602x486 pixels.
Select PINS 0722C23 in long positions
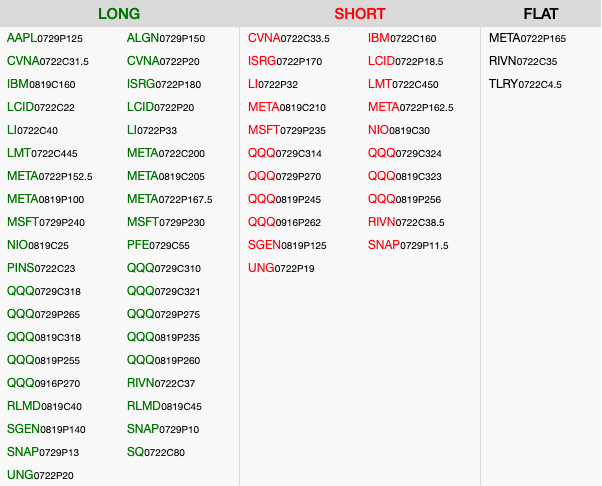(x=40, y=268)
